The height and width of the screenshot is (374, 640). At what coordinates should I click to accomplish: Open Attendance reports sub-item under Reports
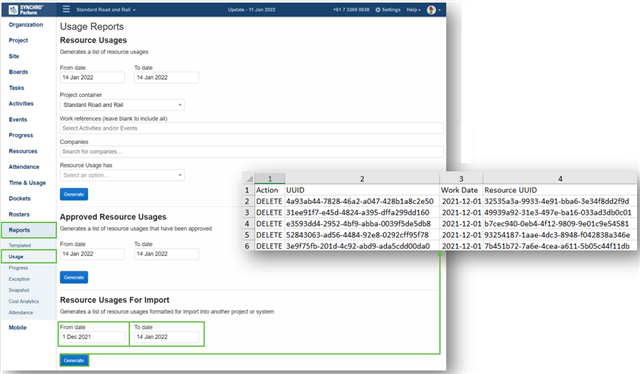(21, 312)
